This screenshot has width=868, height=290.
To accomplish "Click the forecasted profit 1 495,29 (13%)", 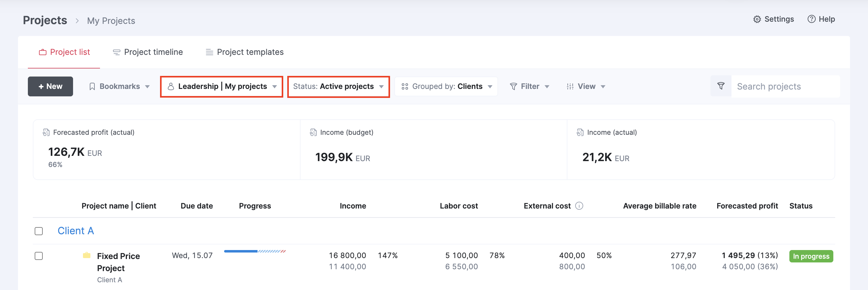I will click(750, 256).
